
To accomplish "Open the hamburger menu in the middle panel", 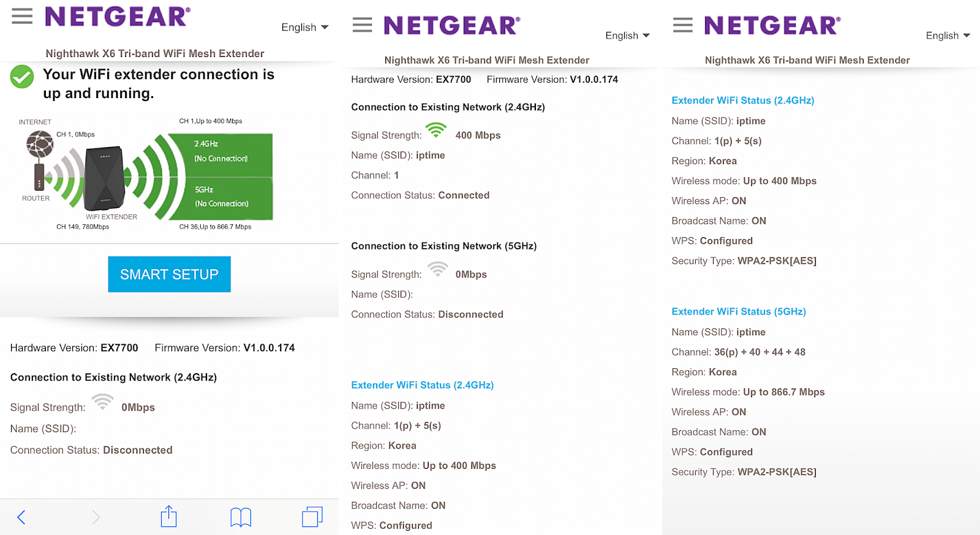I will (362, 25).
